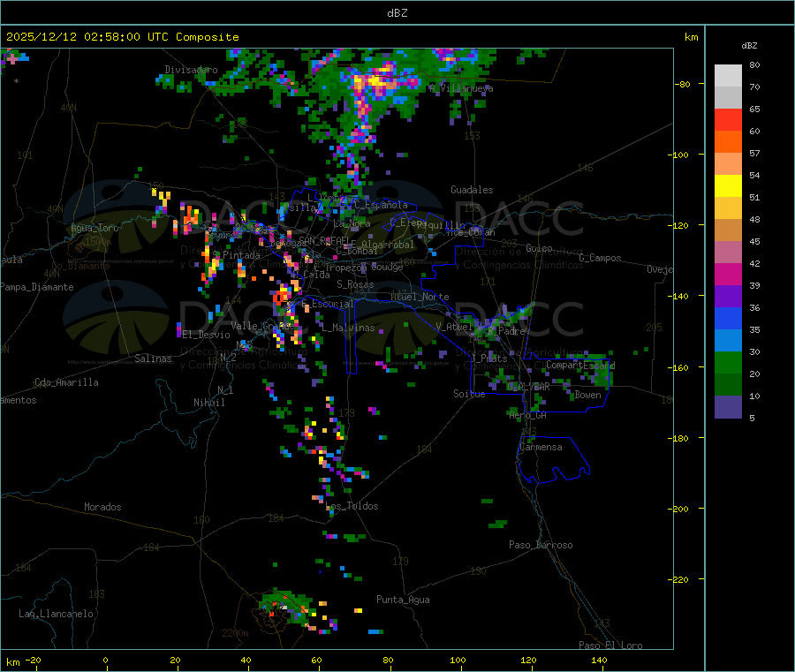Select the La_Nora label
Screen dimensions: 795x672
click(352, 223)
